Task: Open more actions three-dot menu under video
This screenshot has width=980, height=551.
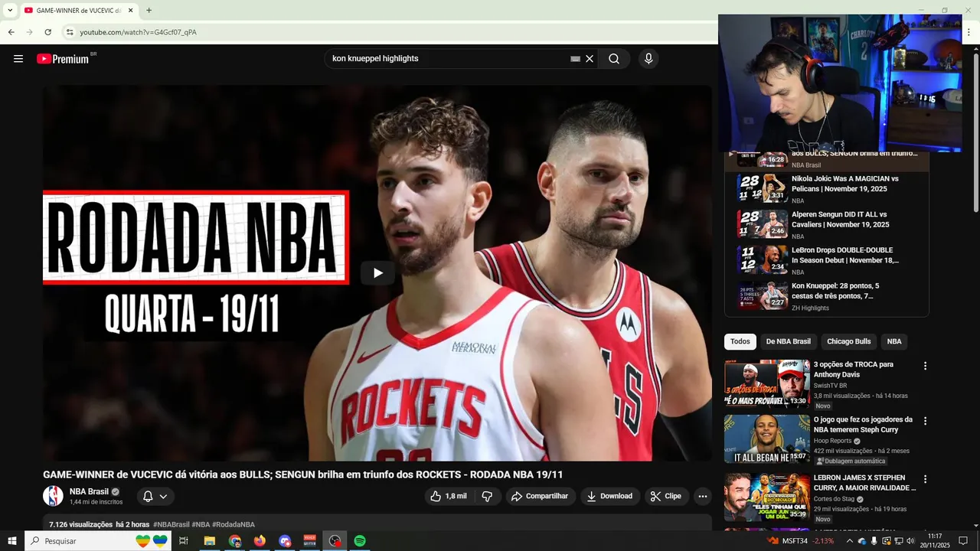Action: tap(703, 496)
